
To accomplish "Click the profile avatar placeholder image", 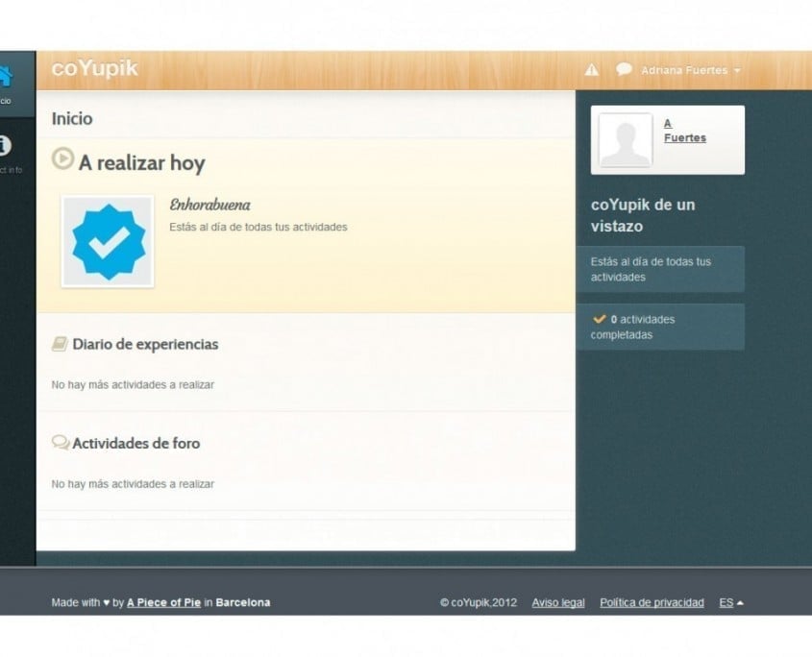I will tap(626, 140).
